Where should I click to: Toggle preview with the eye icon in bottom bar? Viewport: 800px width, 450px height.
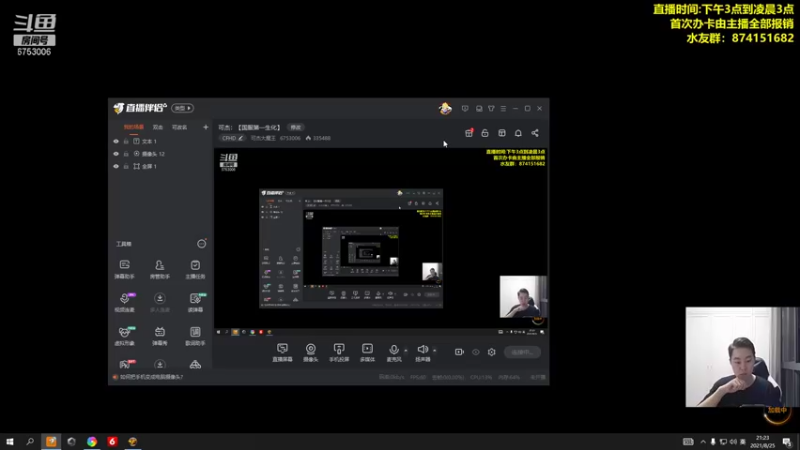pos(476,352)
